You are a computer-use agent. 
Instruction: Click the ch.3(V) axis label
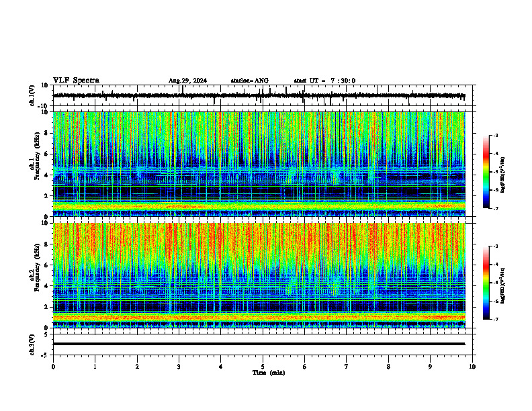point(32,345)
